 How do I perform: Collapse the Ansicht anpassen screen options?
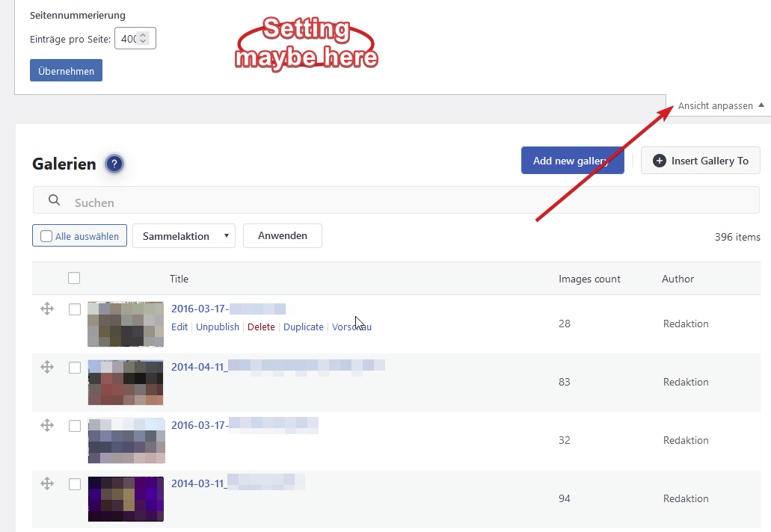721,105
